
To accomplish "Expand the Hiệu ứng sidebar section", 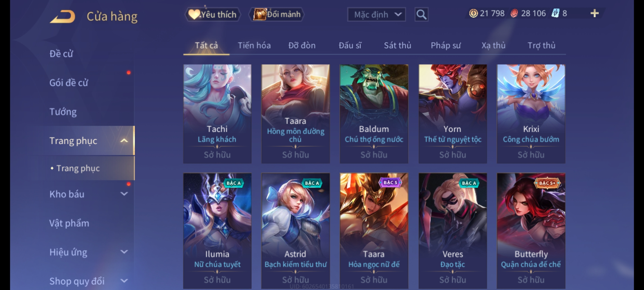I will coord(124,252).
